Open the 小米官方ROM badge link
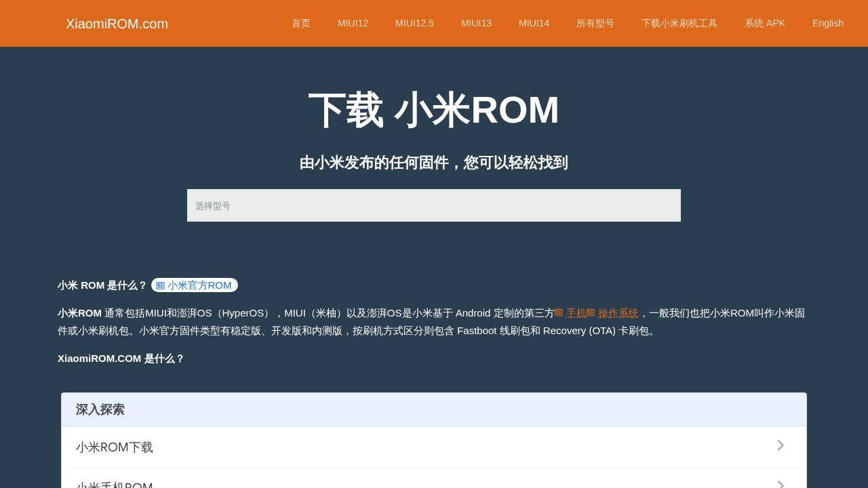The height and width of the screenshot is (488, 868). pyautogui.click(x=195, y=285)
